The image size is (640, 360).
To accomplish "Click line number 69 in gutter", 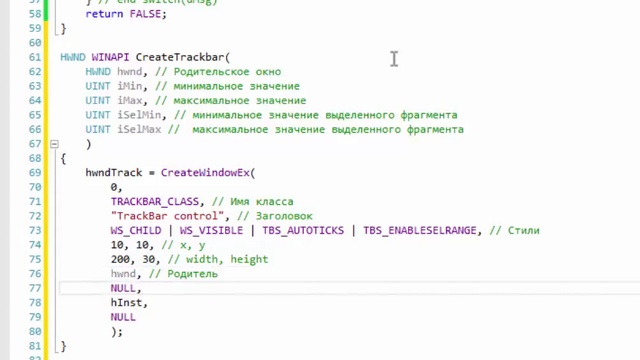I will tap(35, 173).
